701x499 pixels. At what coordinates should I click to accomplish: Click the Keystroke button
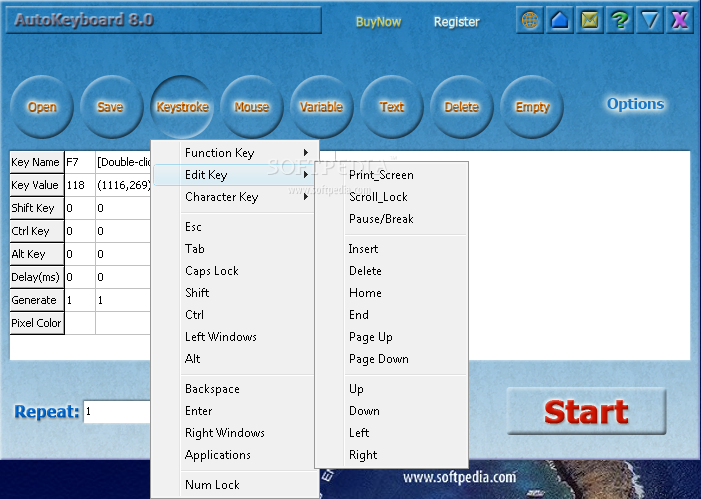pyautogui.click(x=182, y=107)
